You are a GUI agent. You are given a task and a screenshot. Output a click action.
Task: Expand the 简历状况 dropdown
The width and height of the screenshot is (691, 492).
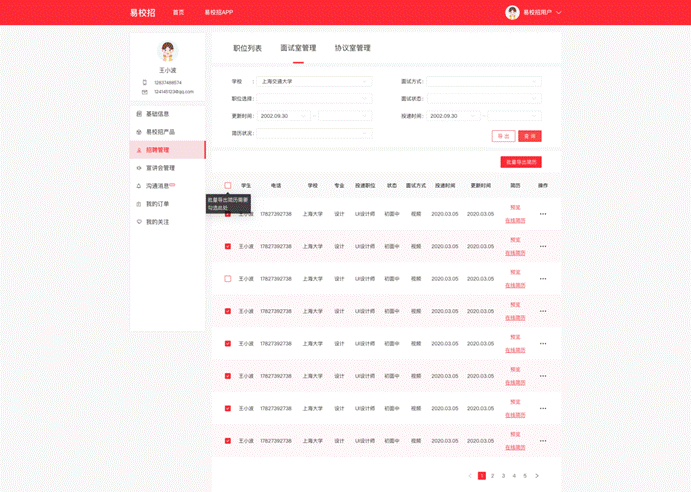tap(315, 133)
